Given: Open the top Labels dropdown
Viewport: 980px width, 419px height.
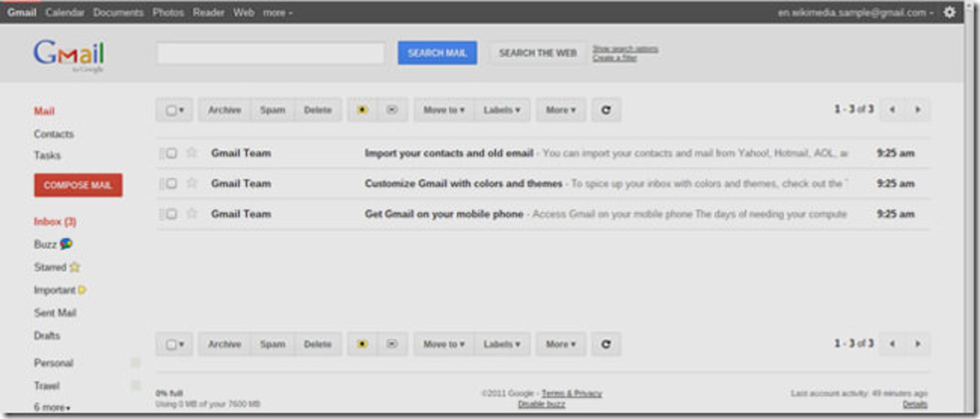Looking at the screenshot, I should 502,110.
